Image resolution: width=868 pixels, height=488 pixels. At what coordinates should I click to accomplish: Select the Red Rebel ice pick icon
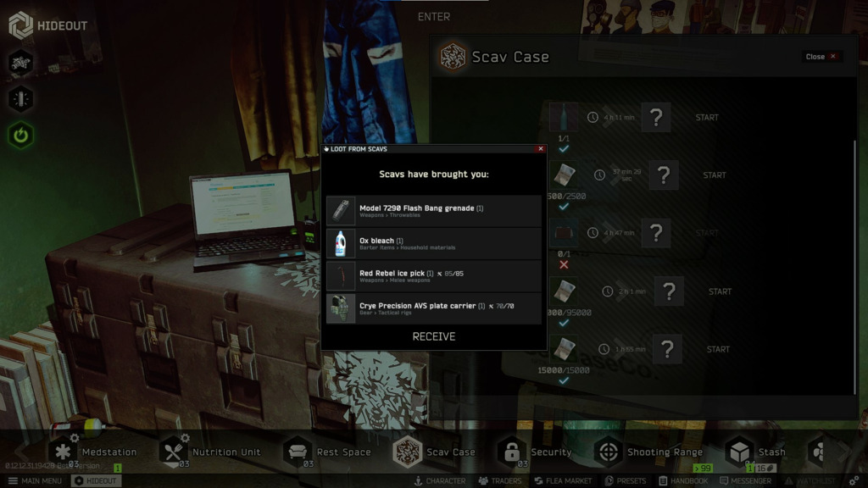341,276
